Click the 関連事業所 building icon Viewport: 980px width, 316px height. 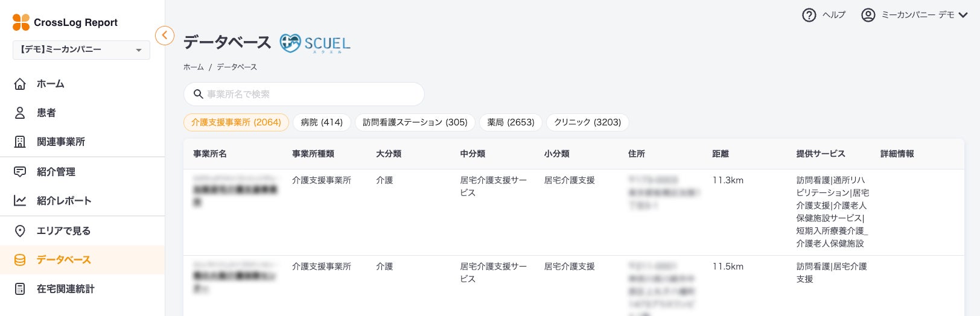click(x=20, y=142)
